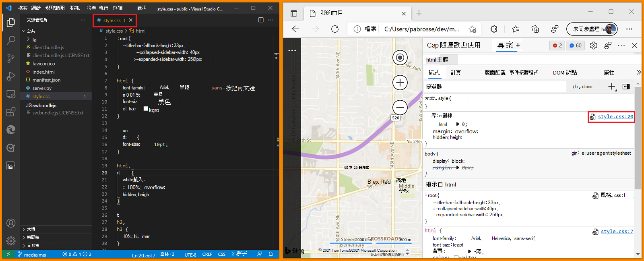
Task: Open index.html in the Explorer
Action: click(56, 72)
